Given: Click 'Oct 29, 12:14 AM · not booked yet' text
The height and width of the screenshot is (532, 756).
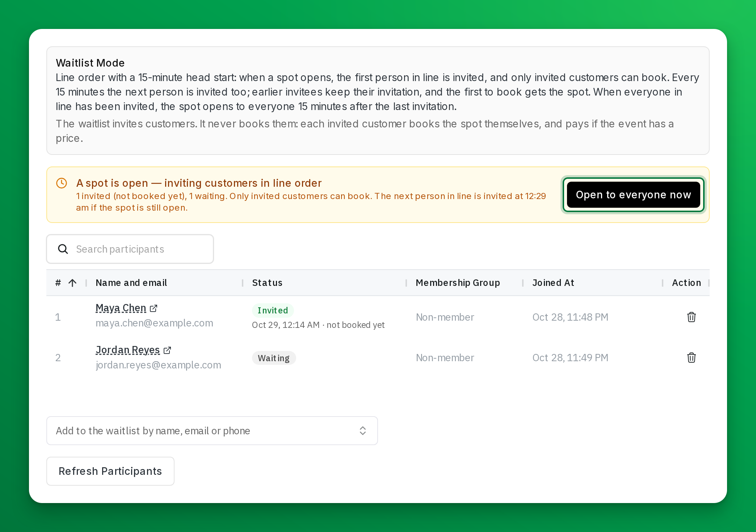Looking at the screenshot, I should point(318,325).
